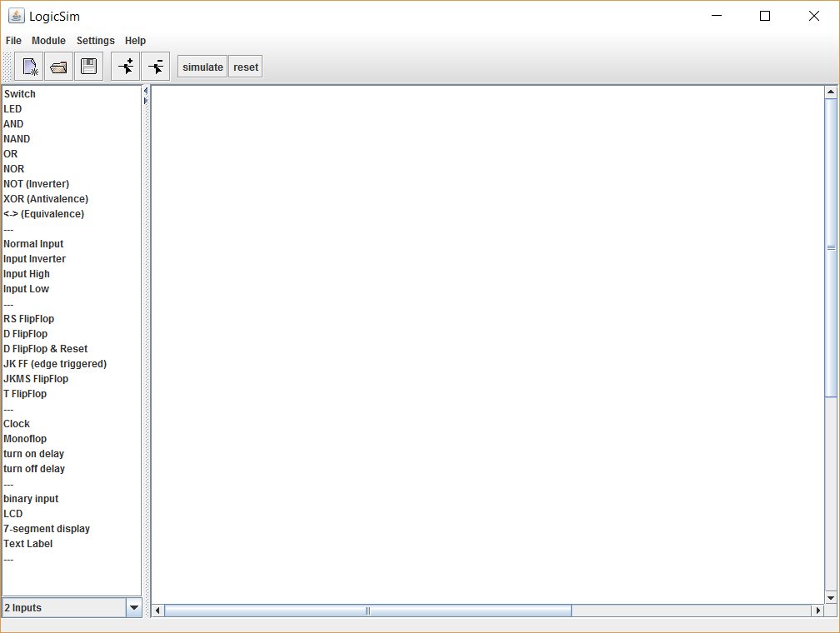Open a circuit with the folder icon
The width and height of the screenshot is (840, 633).
pos(58,67)
